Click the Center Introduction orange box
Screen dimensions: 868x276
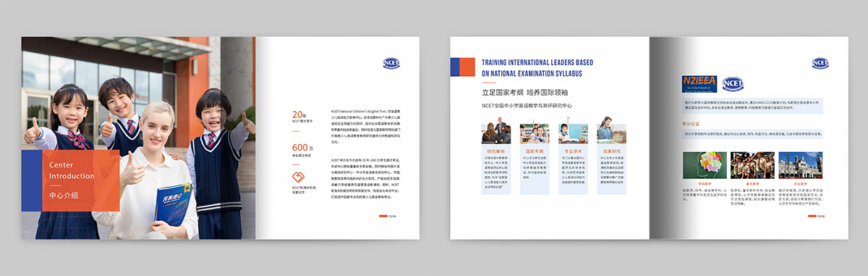(x=80, y=180)
